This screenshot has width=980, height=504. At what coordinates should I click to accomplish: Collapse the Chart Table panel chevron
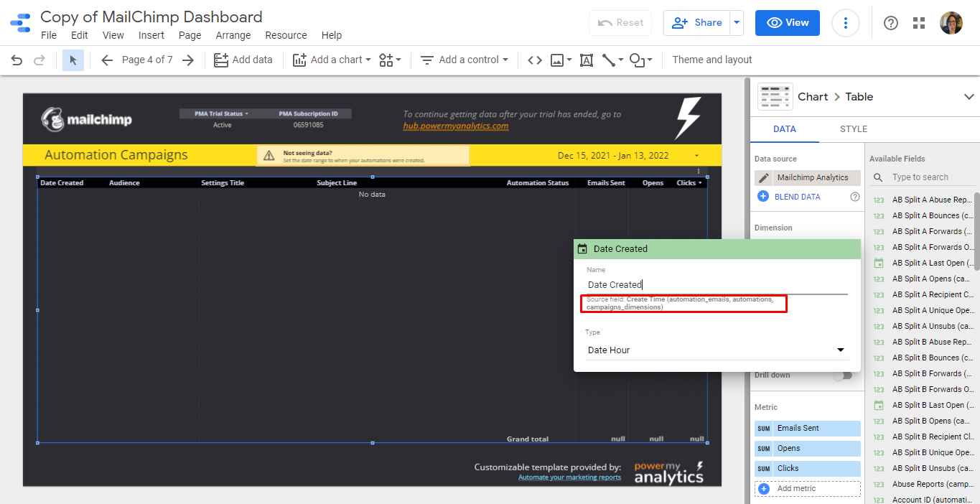click(x=971, y=96)
